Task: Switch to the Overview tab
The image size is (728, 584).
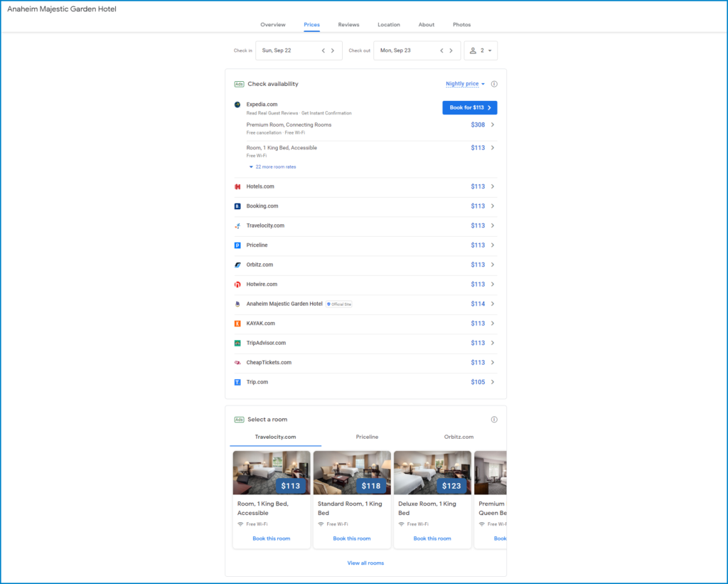Action: (273, 25)
